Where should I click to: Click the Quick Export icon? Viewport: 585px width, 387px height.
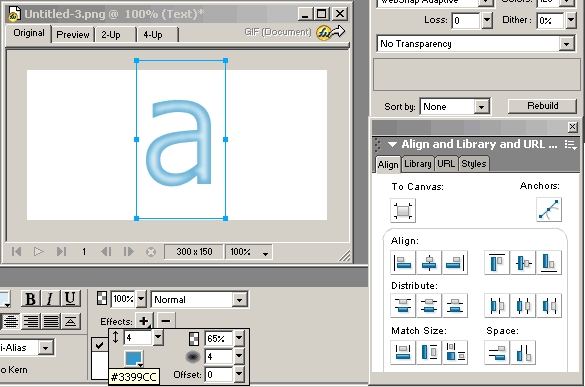pyautogui.click(x=331, y=32)
